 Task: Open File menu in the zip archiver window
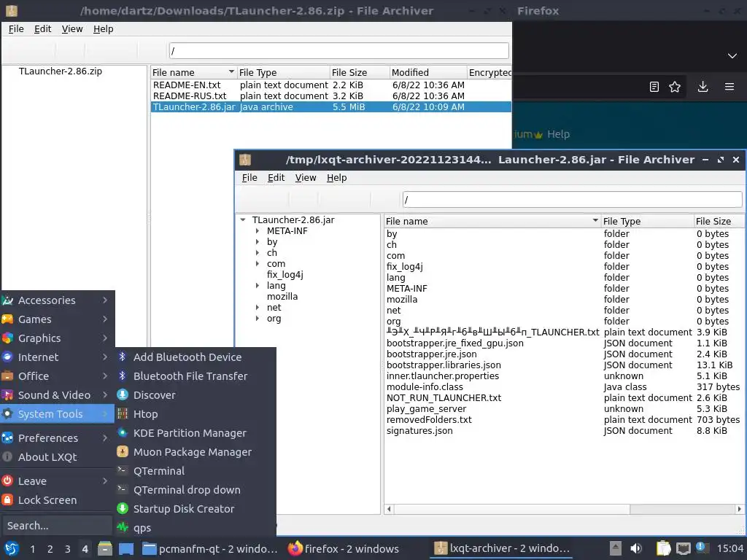(16, 29)
